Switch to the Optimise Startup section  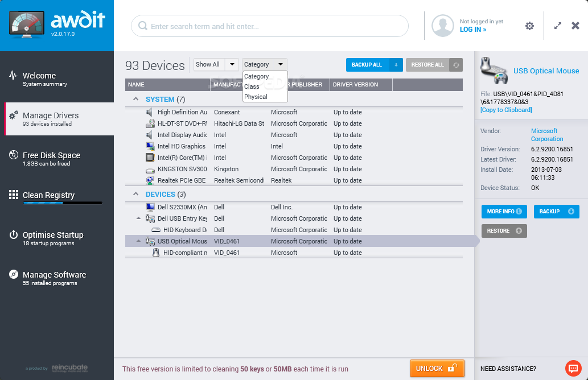click(x=57, y=238)
